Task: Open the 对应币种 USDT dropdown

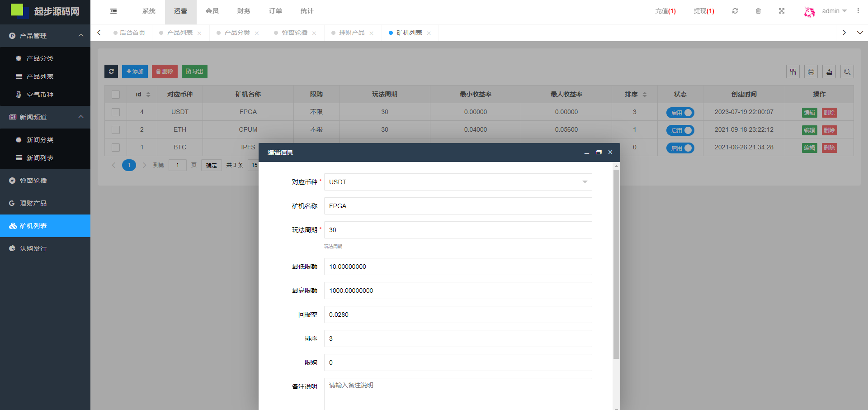Action: (x=458, y=182)
